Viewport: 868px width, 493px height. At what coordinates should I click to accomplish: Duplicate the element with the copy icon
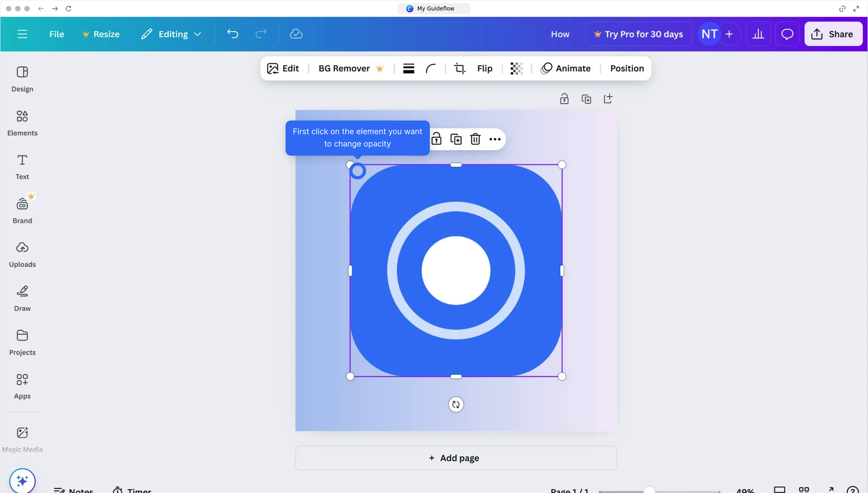click(x=456, y=139)
